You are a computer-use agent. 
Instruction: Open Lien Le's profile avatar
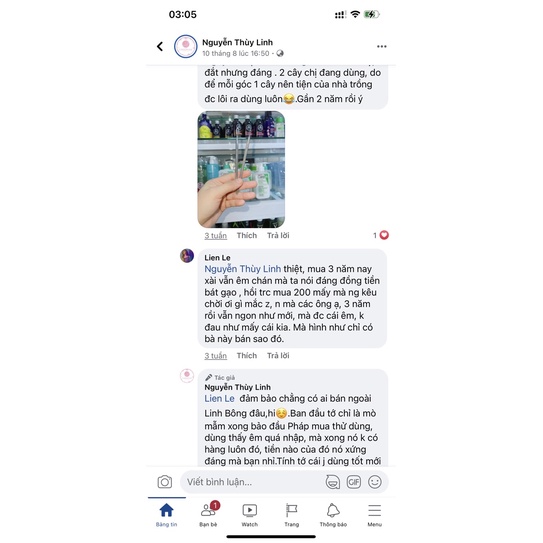(187, 256)
